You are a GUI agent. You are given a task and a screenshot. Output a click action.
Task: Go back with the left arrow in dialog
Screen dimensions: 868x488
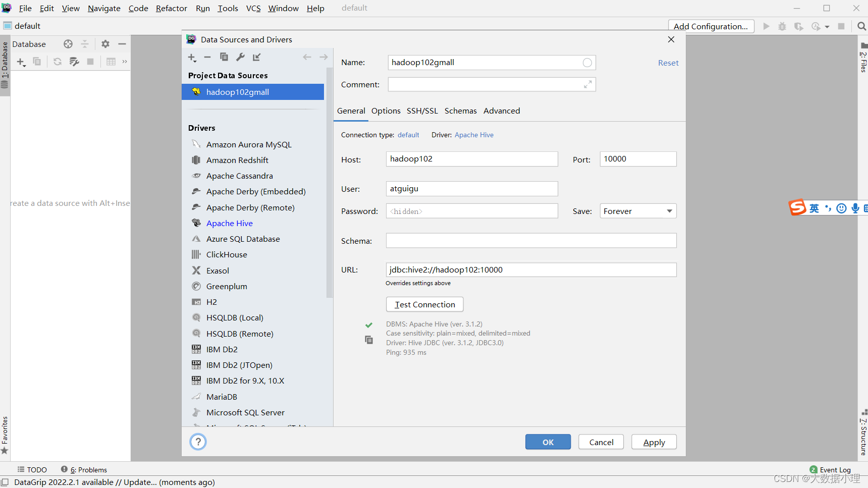307,57
